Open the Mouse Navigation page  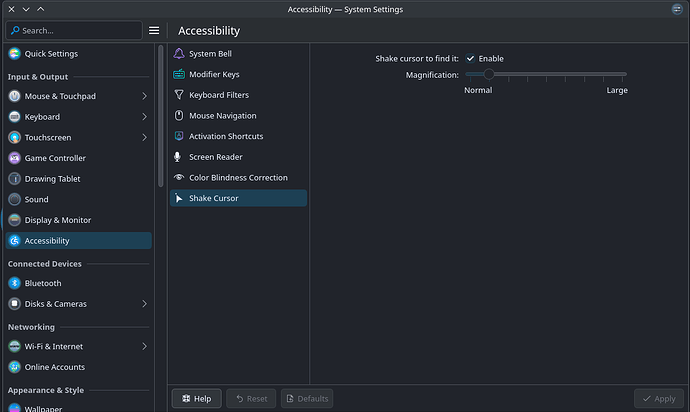click(x=238, y=115)
